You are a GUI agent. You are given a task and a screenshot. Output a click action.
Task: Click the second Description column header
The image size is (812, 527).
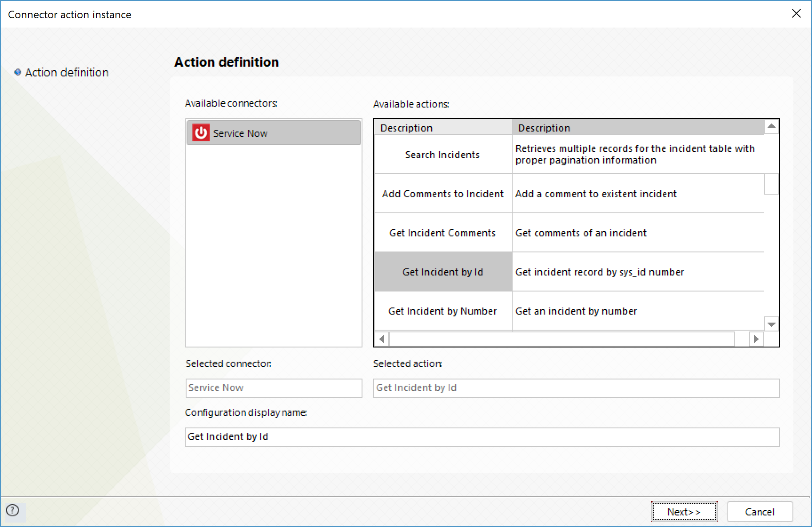(638, 128)
